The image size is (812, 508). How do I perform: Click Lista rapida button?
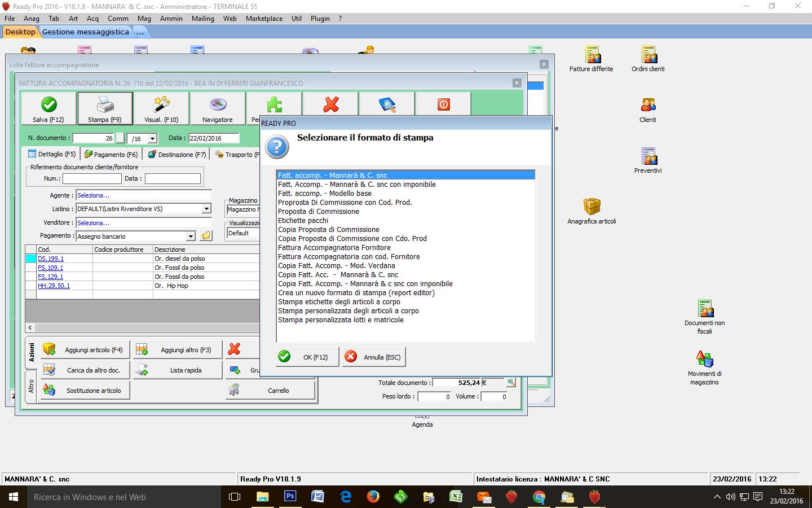[x=178, y=370]
